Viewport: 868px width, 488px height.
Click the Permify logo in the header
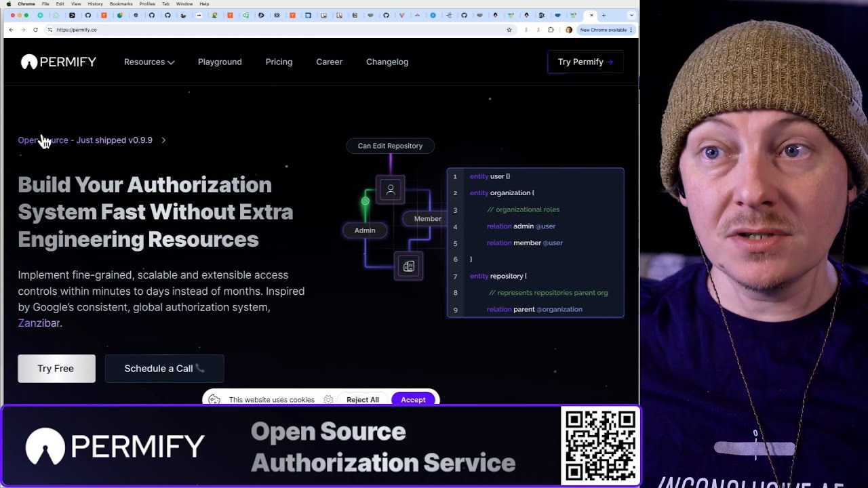[x=58, y=62]
